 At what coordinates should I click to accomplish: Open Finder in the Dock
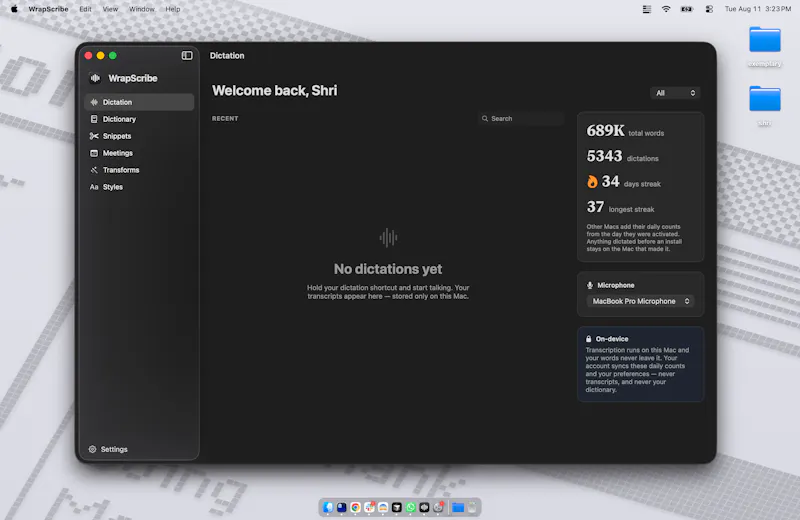328,507
